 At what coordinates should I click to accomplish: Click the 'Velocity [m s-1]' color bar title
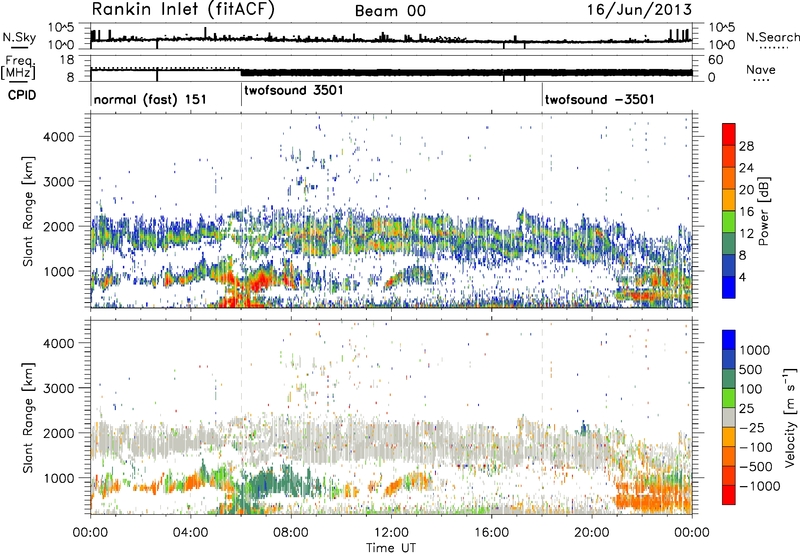pos(790,417)
